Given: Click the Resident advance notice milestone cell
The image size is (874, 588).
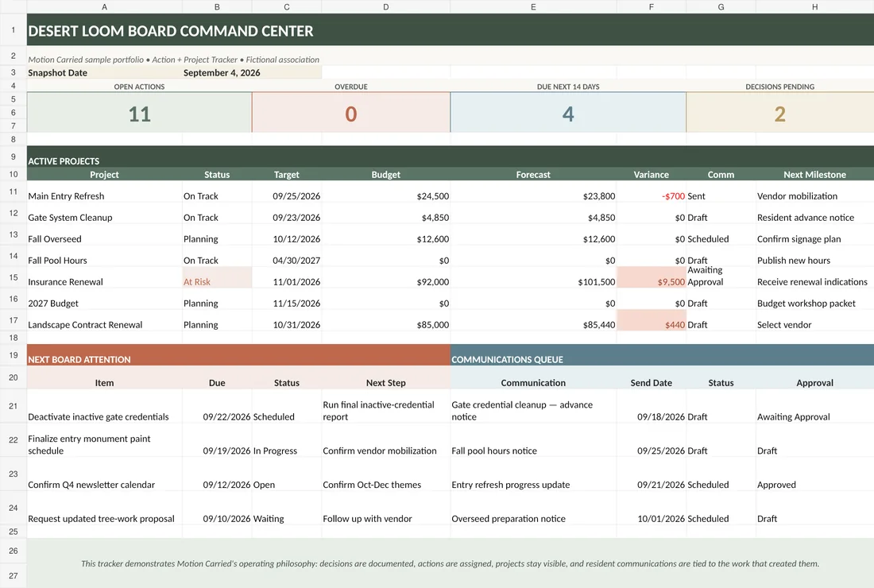Looking at the screenshot, I should (814, 214).
